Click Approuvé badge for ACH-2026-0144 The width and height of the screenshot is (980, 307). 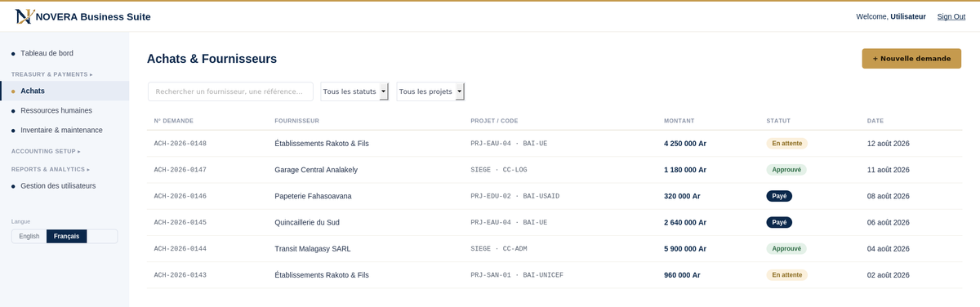click(x=786, y=248)
